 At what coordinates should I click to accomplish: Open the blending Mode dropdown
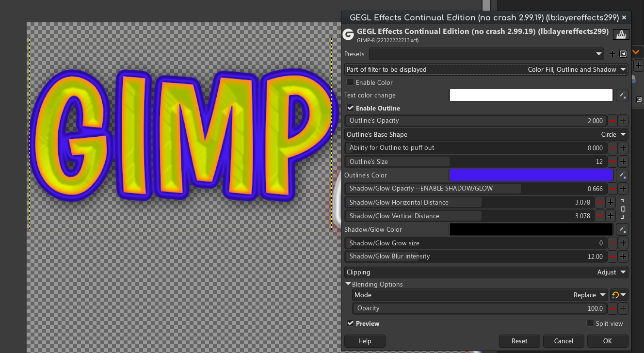coord(480,295)
